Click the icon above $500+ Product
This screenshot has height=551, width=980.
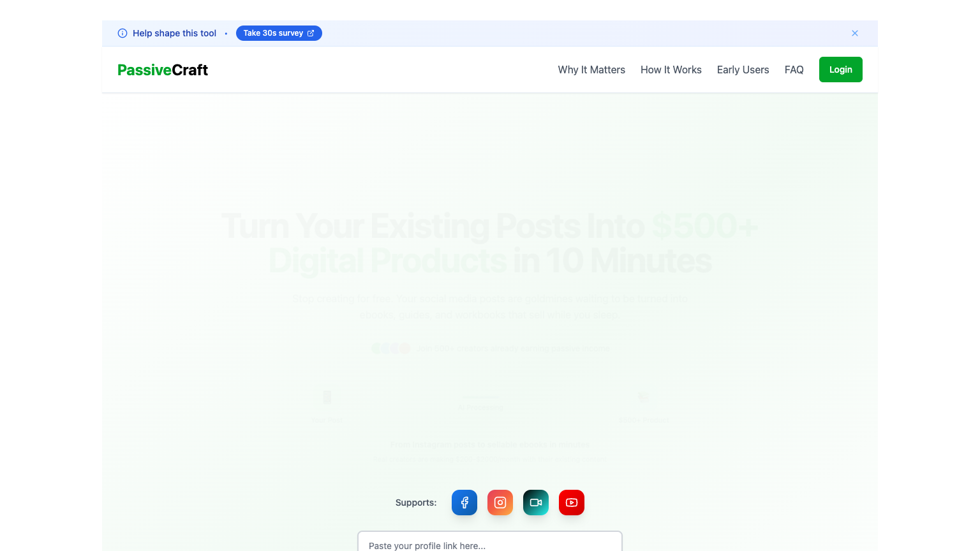tap(644, 397)
